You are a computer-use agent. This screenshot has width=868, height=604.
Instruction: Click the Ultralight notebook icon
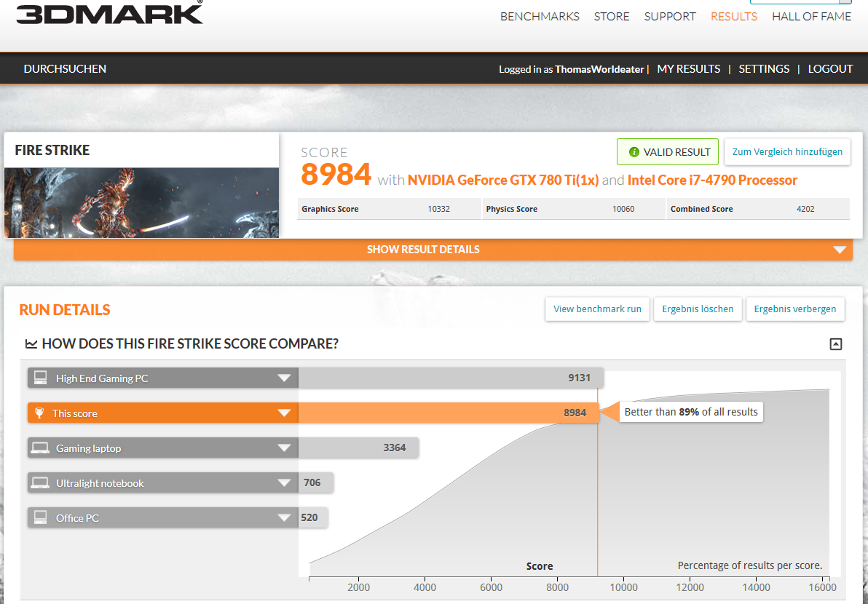(x=40, y=483)
